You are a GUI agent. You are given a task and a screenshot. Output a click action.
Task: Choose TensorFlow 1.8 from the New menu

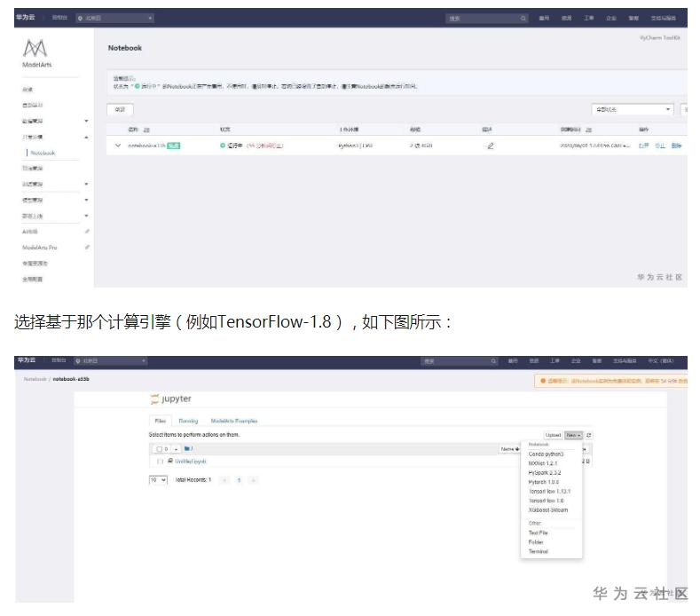pyautogui.click(x=546, y=501)
